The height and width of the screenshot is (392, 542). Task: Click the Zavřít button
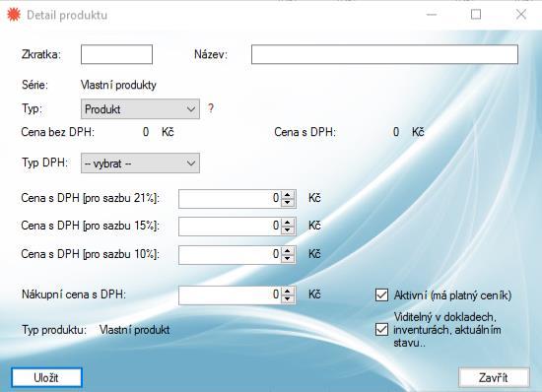pyautogui.click(x=494, y=377)
